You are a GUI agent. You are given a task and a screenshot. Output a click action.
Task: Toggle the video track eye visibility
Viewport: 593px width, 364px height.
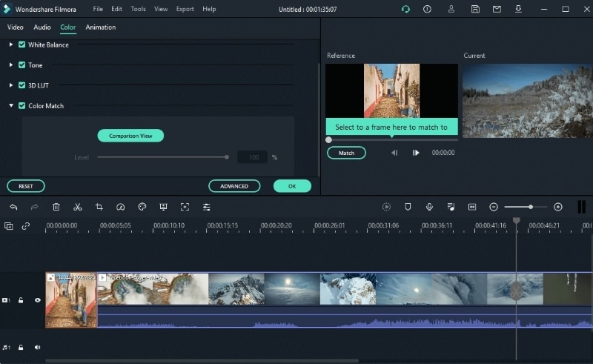[x=38, y=300]
